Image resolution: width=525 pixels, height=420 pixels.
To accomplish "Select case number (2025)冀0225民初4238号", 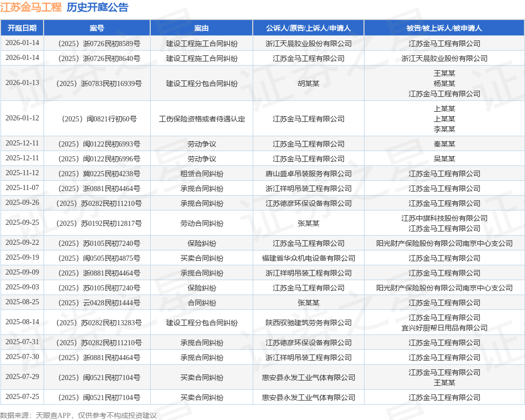I will [x=99, y=174].
